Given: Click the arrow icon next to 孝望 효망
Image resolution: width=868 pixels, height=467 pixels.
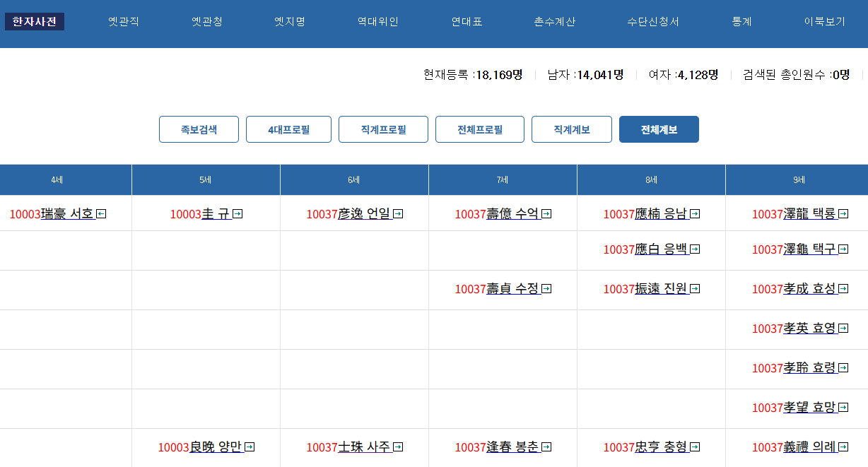Looking at the screenshot, I should [x=843, y=408].
